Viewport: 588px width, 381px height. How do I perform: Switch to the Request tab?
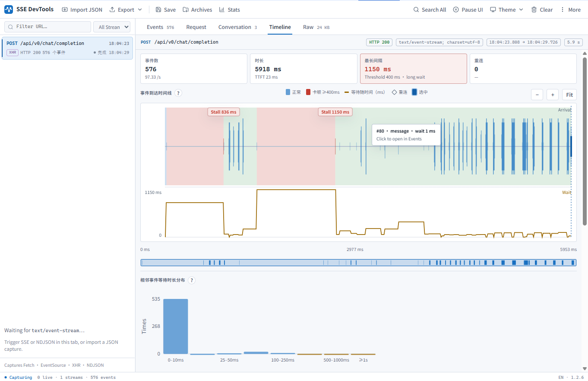coord(196,27)
